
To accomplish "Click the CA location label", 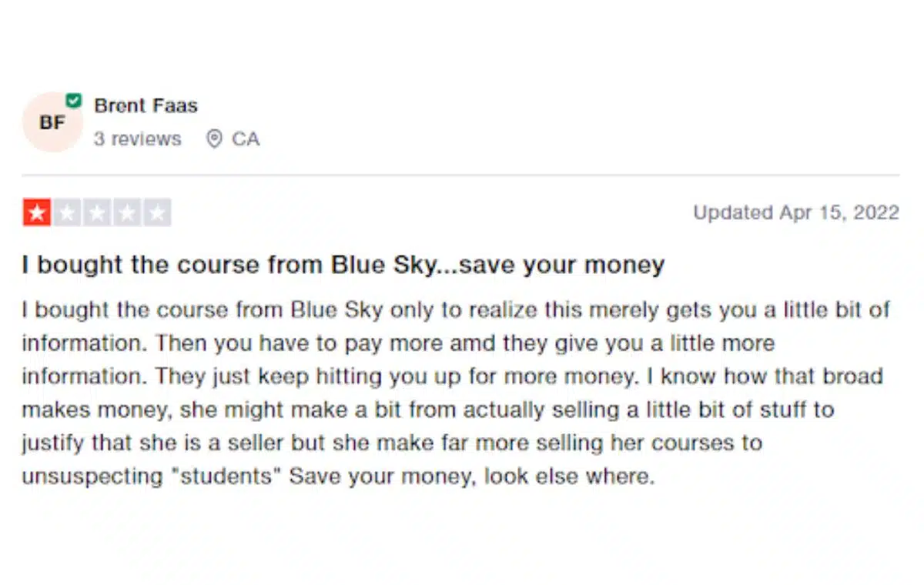I will tap(247, 139).
